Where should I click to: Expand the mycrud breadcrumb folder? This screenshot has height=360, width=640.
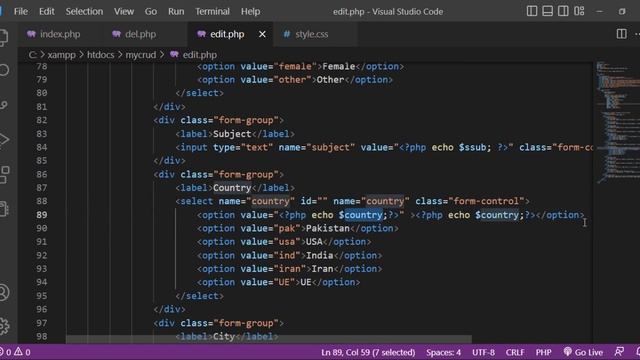[x=140, y=55]
